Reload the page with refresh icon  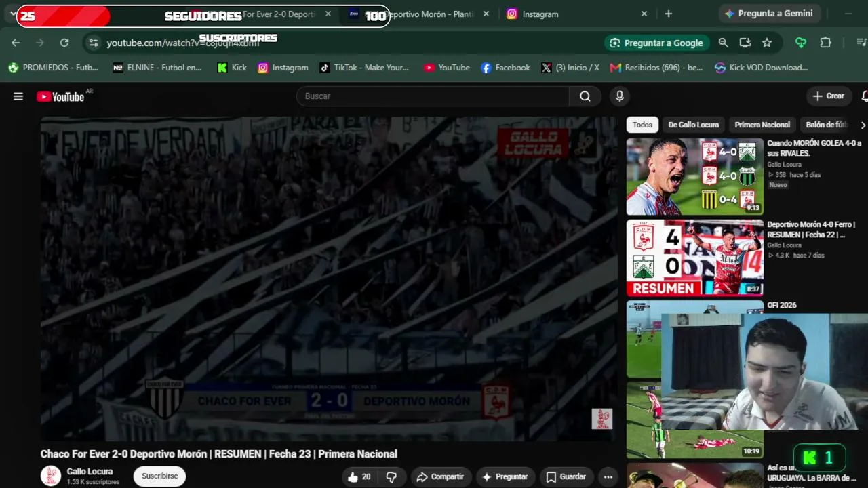[64, 43]
